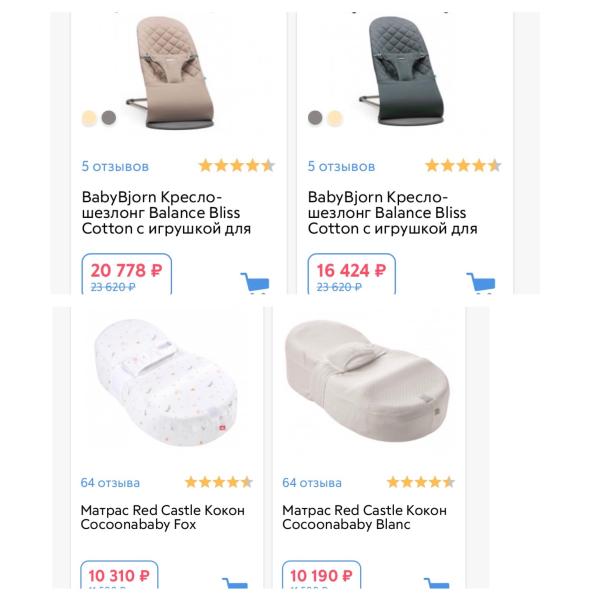601x600 pixels.
Task: Select beige color swatch on first bouncer card
Action: [x=90, y=117]
